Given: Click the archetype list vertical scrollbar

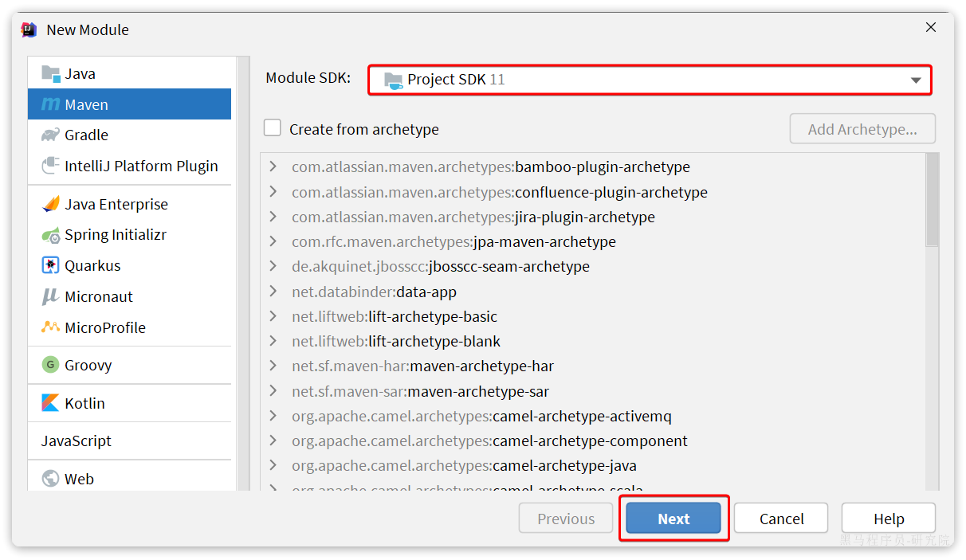Looking at the screenshot, I should (x=932, y=200).
